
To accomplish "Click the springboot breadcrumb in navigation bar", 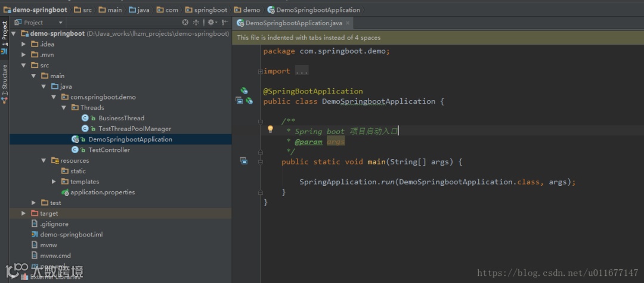I will click(206, 10).
